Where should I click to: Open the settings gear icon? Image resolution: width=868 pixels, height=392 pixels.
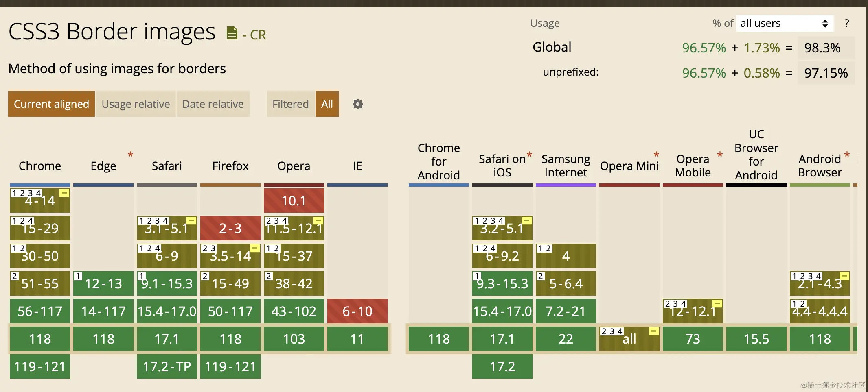[x=357, y=104]
